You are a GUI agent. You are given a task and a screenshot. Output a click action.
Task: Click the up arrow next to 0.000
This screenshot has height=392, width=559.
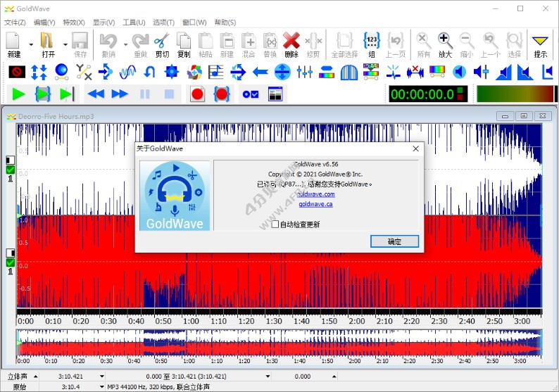point(334,377)
